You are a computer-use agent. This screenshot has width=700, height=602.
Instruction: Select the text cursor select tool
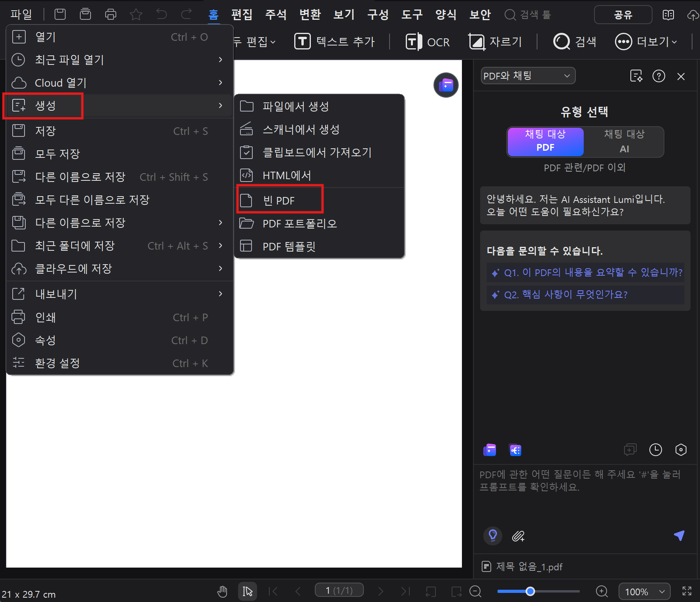click(248, 591)
